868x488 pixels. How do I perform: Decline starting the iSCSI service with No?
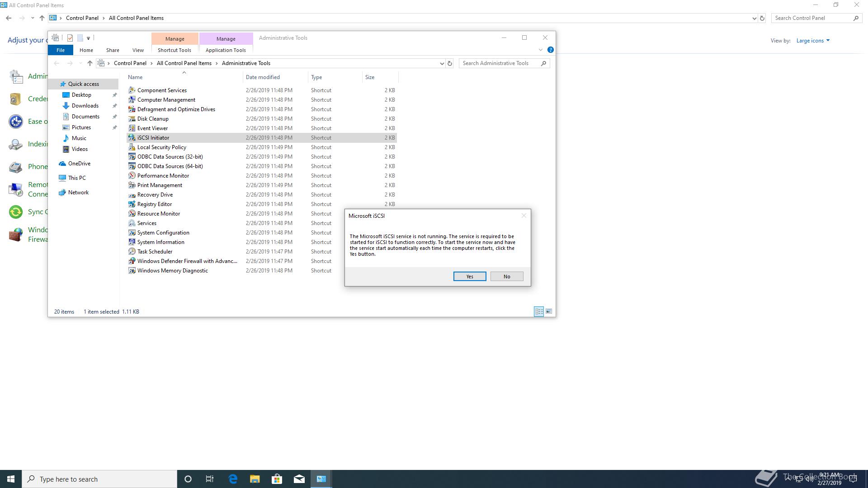coord(507,277)
